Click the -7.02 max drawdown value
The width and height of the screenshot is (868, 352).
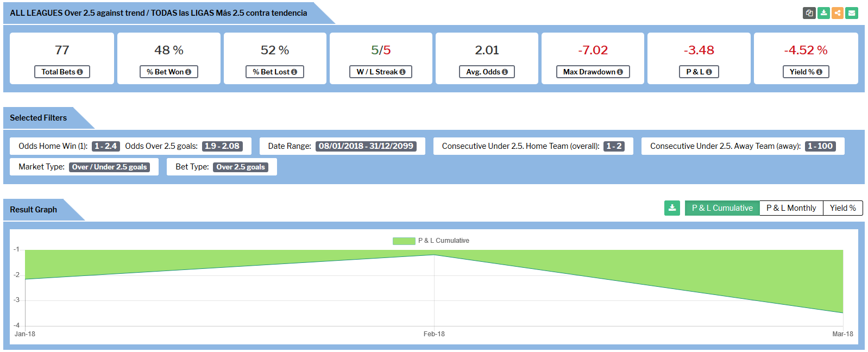[593, 50]
